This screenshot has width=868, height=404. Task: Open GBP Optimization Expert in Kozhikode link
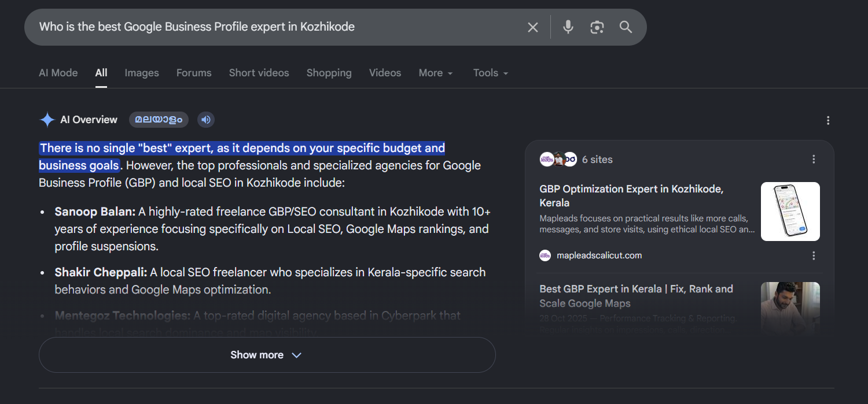[631, 196]
